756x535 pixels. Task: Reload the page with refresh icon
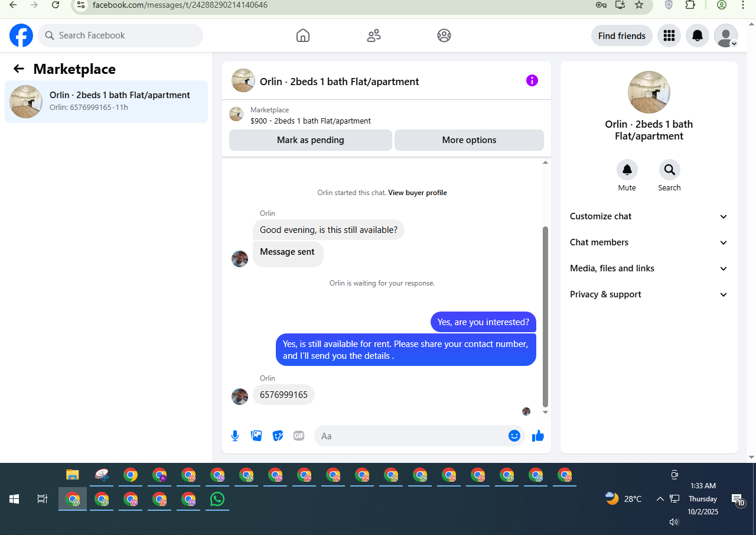pyautogui.click(x=56, y=5)
